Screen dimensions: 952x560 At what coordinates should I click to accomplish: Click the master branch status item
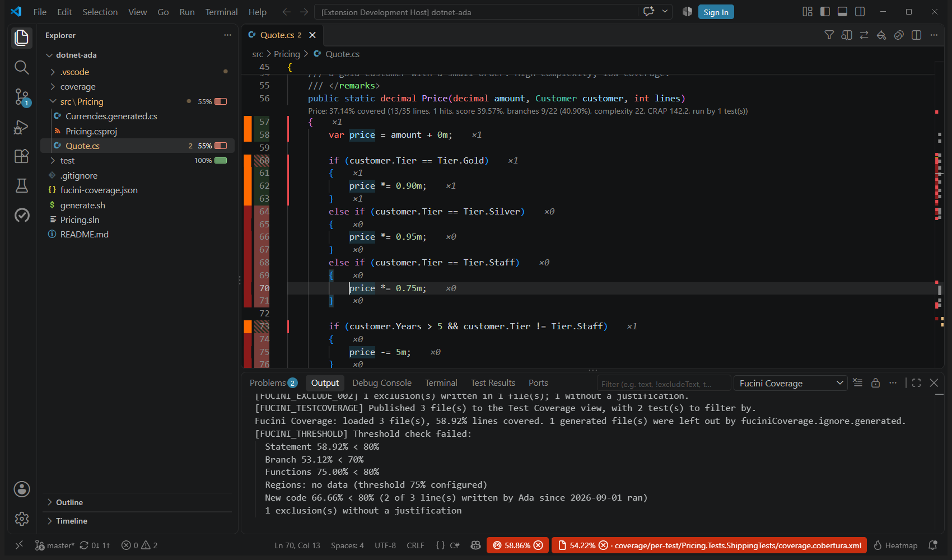click(54, 545)
